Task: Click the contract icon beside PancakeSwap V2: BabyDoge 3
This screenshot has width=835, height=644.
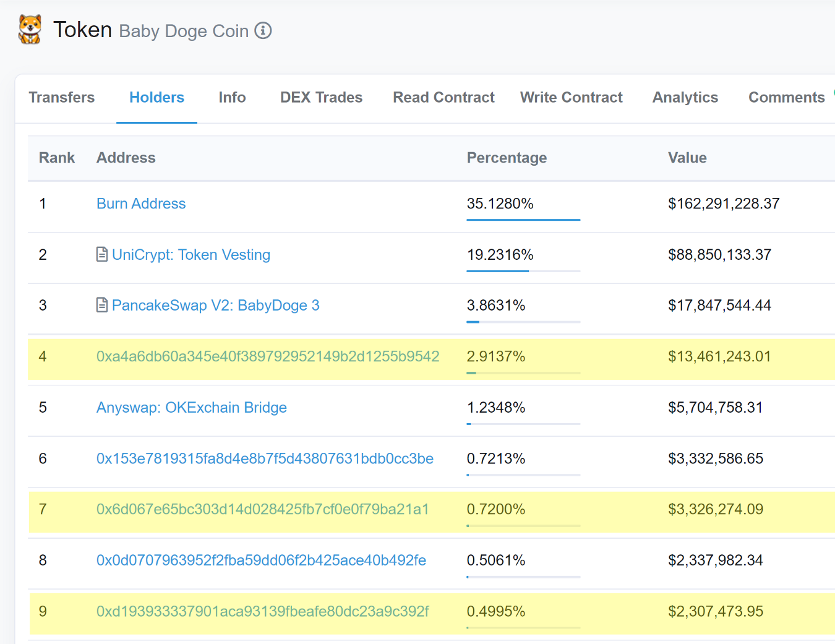Action: point(102,305)
